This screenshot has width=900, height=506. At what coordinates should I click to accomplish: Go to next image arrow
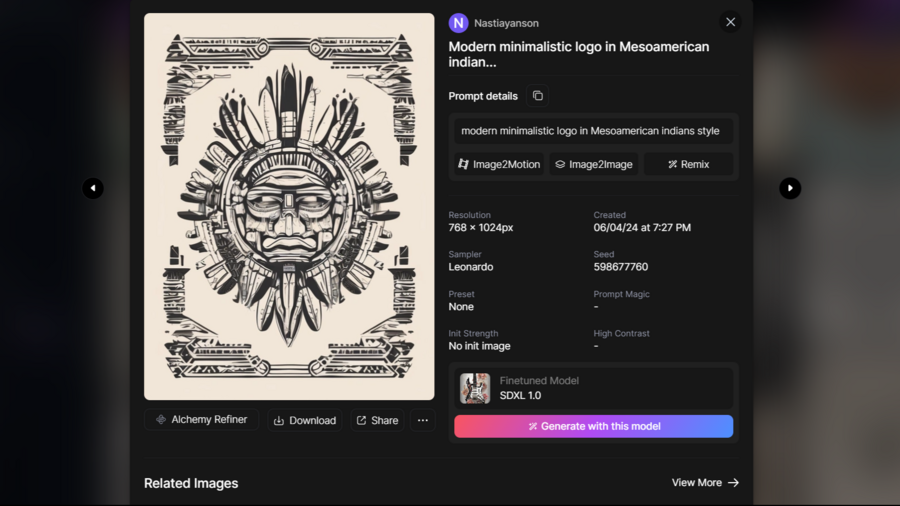[x=790, y=188]
